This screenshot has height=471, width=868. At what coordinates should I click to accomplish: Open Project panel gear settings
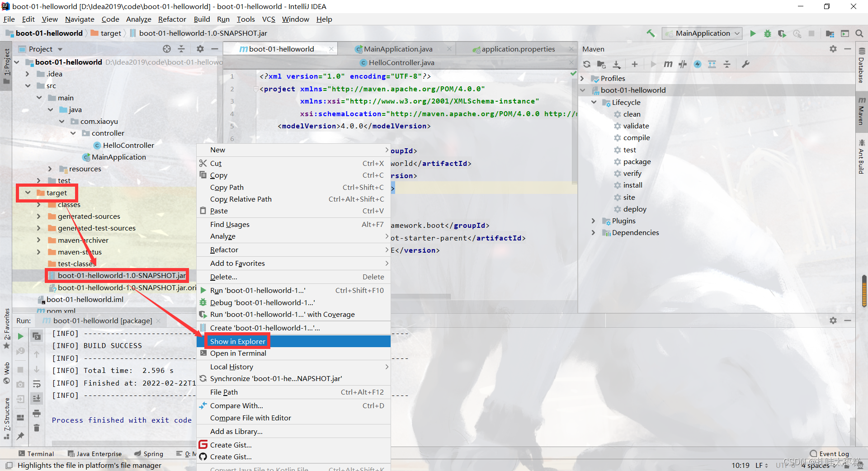[x=200, y=49]
